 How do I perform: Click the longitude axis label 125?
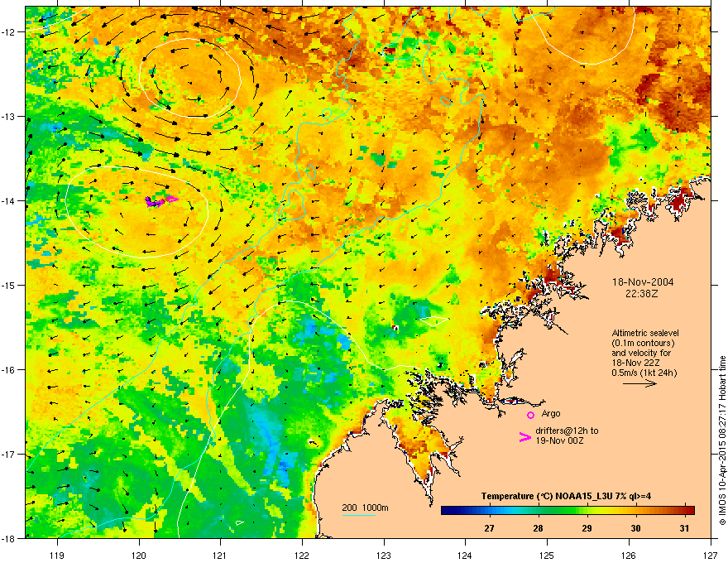[x=547, y=555]
